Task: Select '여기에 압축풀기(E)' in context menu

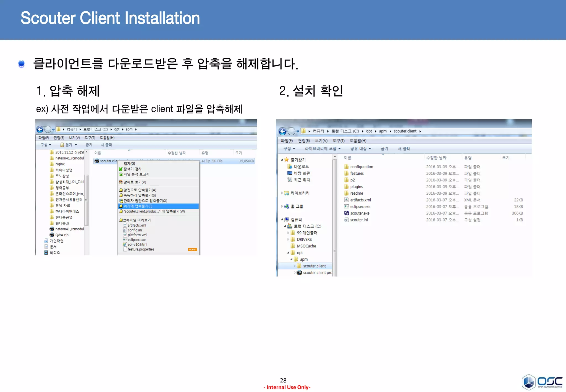Action: point(138,206)
